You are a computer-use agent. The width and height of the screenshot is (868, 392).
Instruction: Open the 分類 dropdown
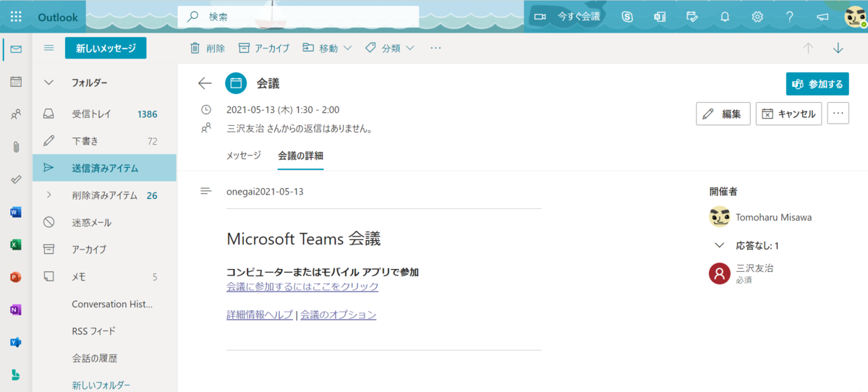[x=389, y=48]
